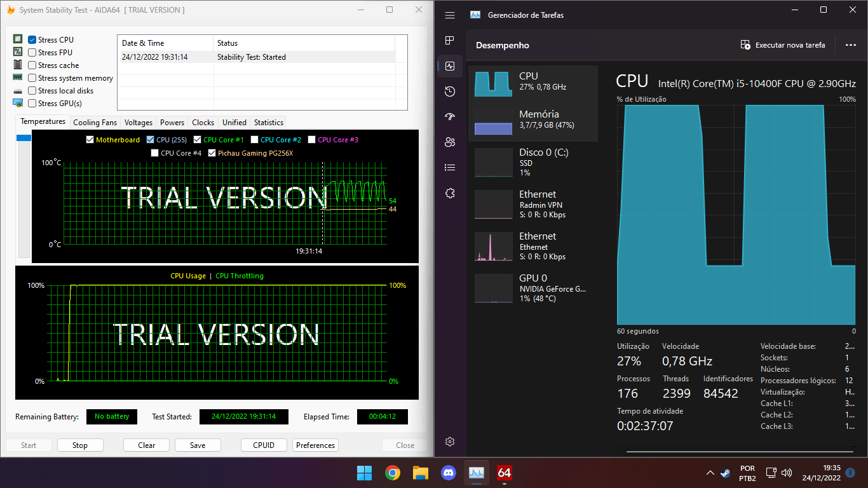Open CPUID button
Screen dimensions: 868x488
pyautogui.click(x=264, y=445)
